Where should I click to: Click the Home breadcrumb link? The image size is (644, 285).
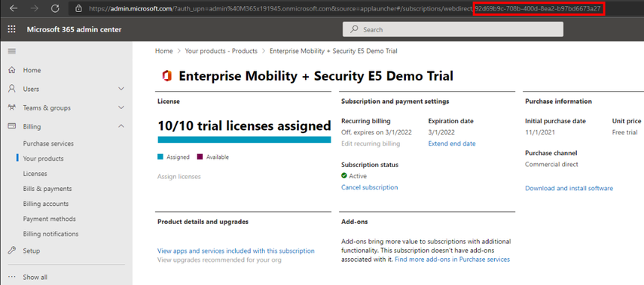point(164,51)
